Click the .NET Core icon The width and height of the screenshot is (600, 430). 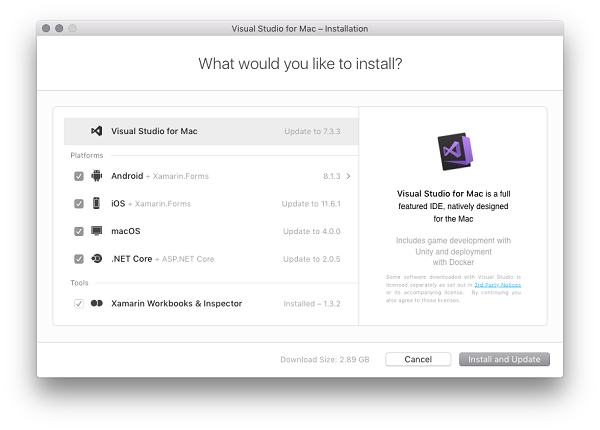[96, 259]
